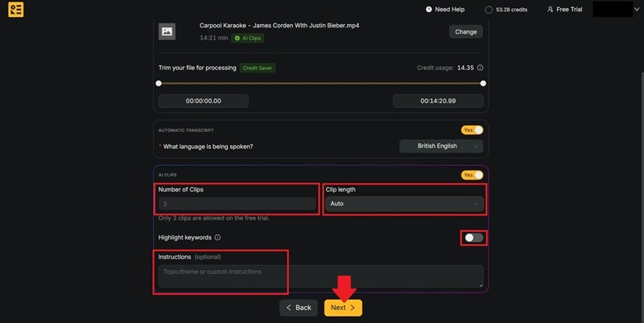Click 'What language is being spoken?' label
The image size is (644, 323).
pyautogui.click(x=208, y=147)
